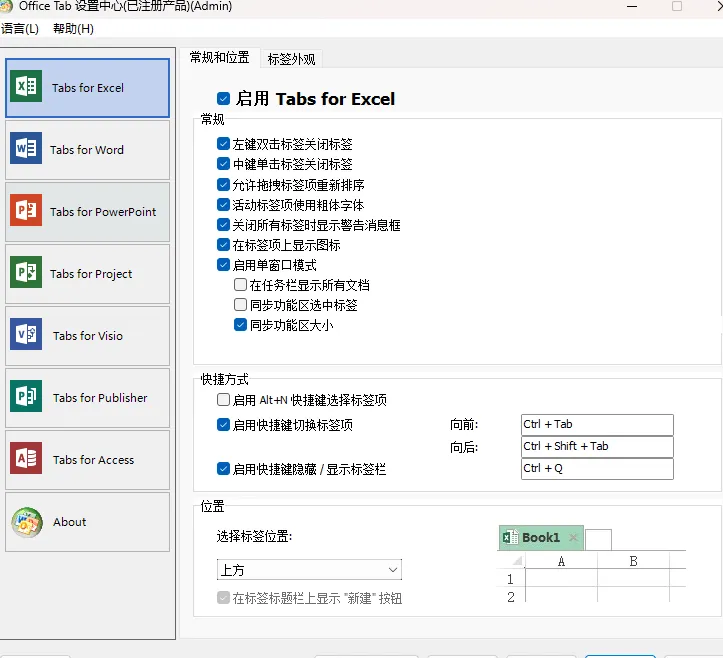Open Tabs for Access icon

(x=26, y=458)
